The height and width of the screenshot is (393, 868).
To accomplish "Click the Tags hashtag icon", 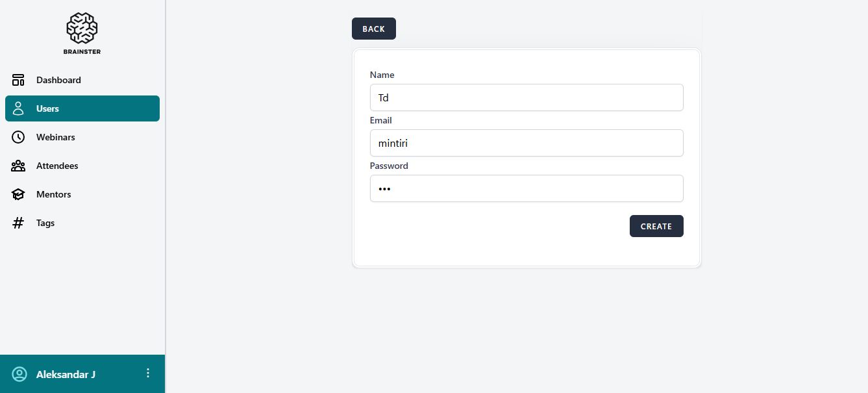I will pos(18,223).
